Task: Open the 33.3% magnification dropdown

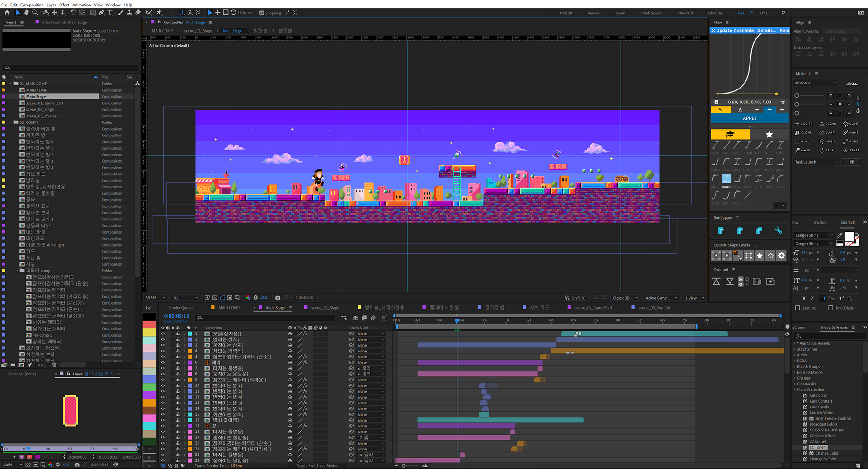Action: [x=155, y=298]
